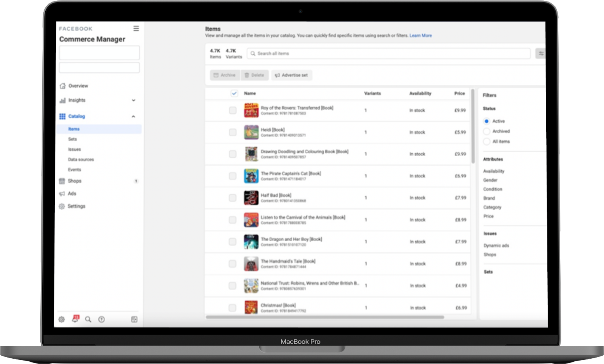Collapse the Catalog section chevron
This screenshot has width=604, height=364.
point(133,117)
